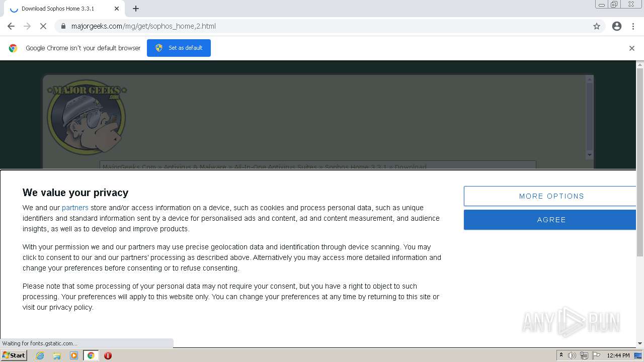This screenshot has width=644, height=362.
Task: Launch Internet Explorer from the taskbar
Action: [40, 355]
